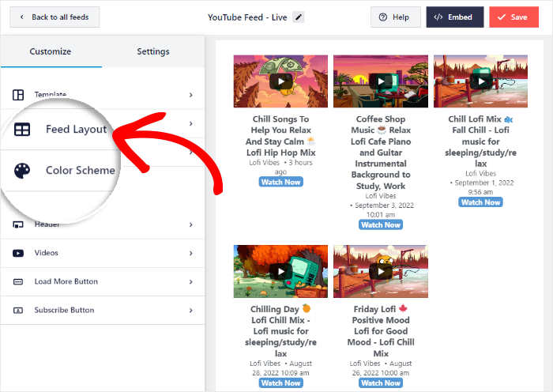Open the Load More Button settings
Viewport: 553px width, 392px height.
[102, 281]
